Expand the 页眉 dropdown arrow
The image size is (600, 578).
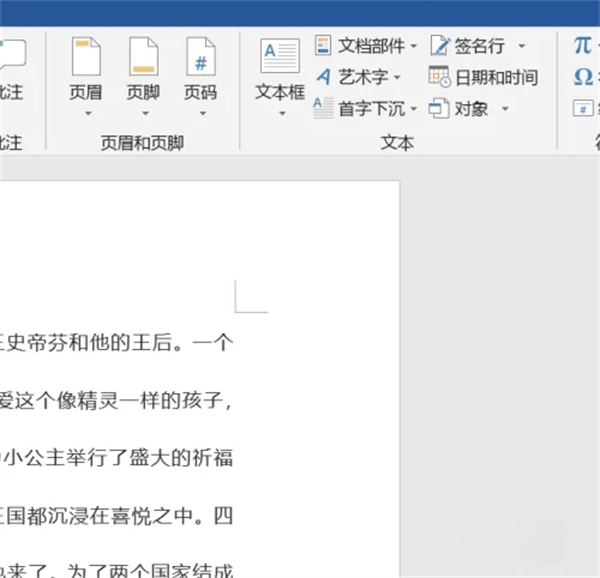87,113
